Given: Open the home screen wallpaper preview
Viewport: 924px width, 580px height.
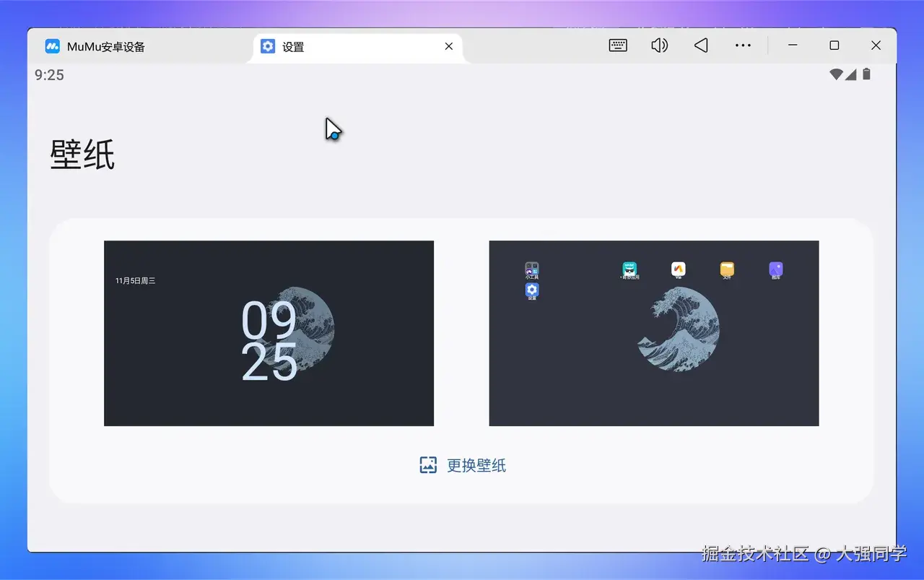Looking at the screenshot, I should pyautogui.click(x=654, y=333).
